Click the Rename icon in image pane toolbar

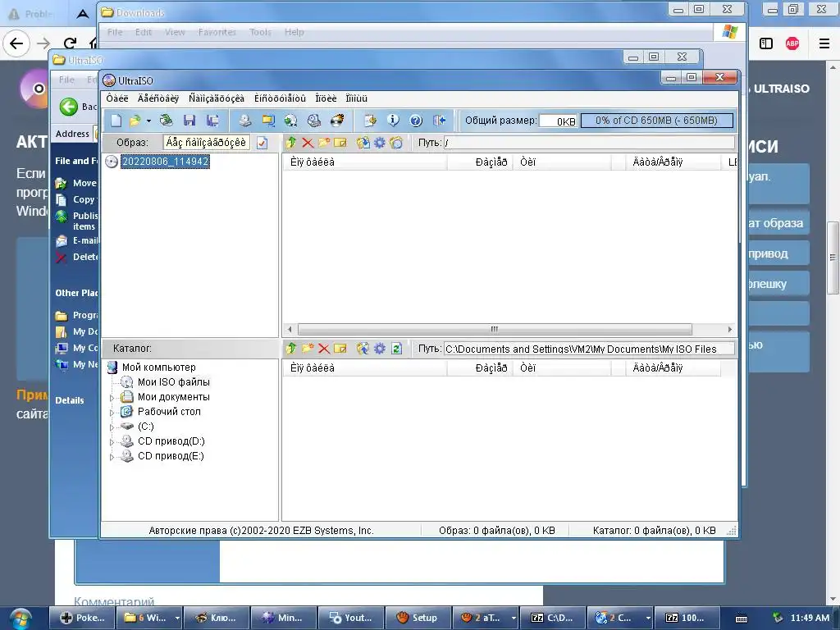[x=340, y=143]
